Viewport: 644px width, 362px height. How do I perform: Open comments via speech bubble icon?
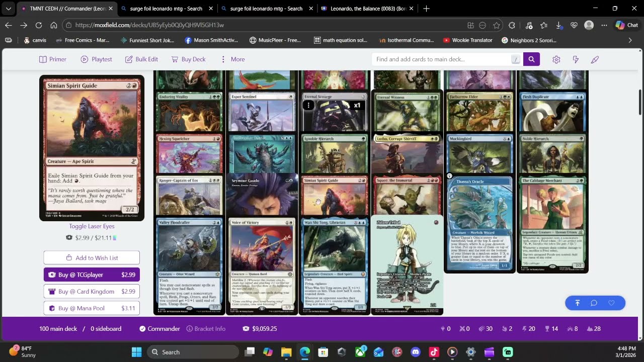click(x=594, y=303)
